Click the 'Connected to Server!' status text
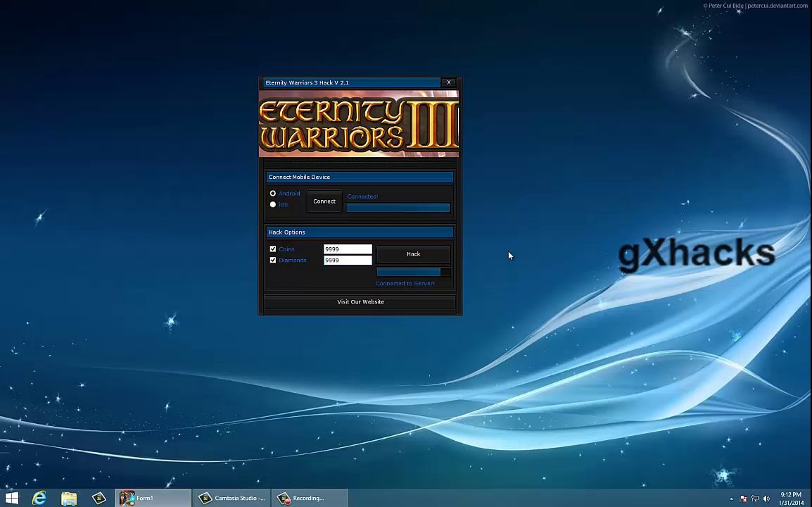This screenshot has height=507, width=812. point(405,284)
